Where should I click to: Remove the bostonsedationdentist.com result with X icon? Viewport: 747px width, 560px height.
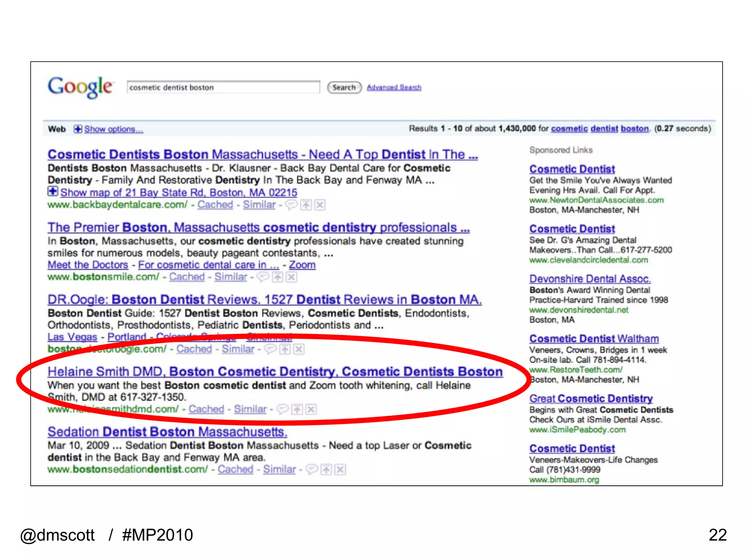[x=340, y=470]
